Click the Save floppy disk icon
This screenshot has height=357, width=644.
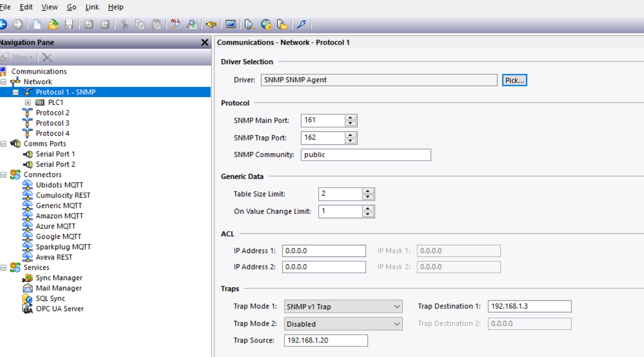point(69,24)
